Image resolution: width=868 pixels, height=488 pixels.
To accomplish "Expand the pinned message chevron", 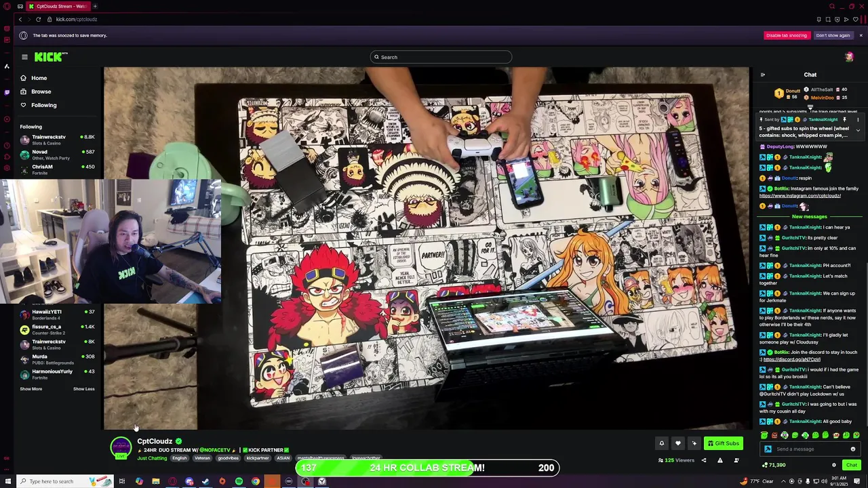I will (858, 130).
